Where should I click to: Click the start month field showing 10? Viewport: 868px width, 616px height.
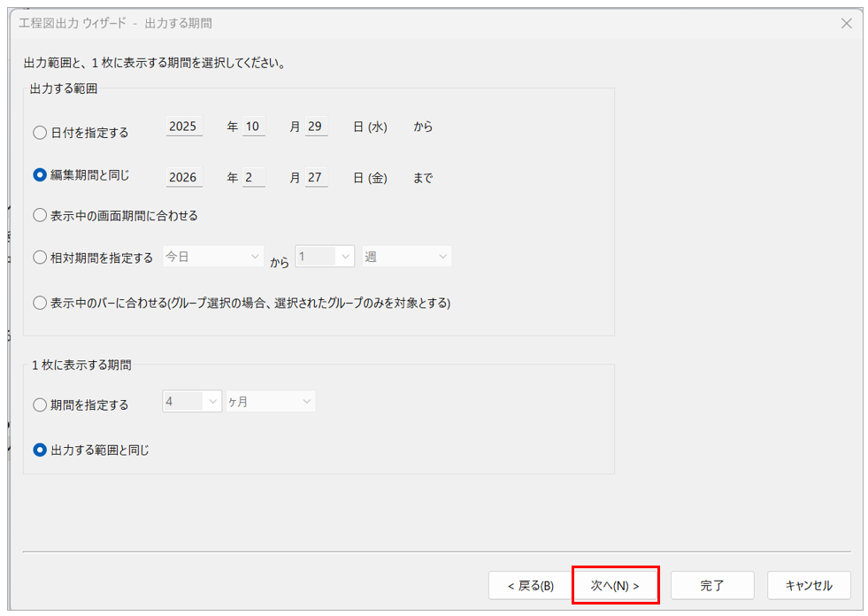tap(254, 127)
